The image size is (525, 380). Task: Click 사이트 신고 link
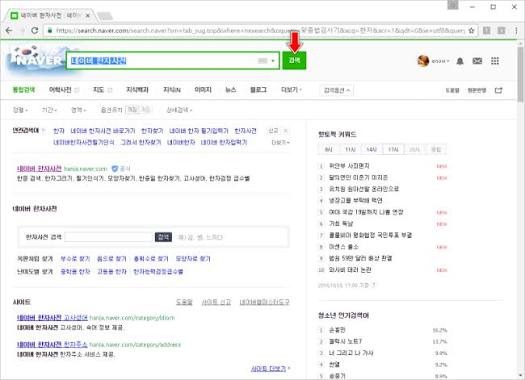coord(216,302)
